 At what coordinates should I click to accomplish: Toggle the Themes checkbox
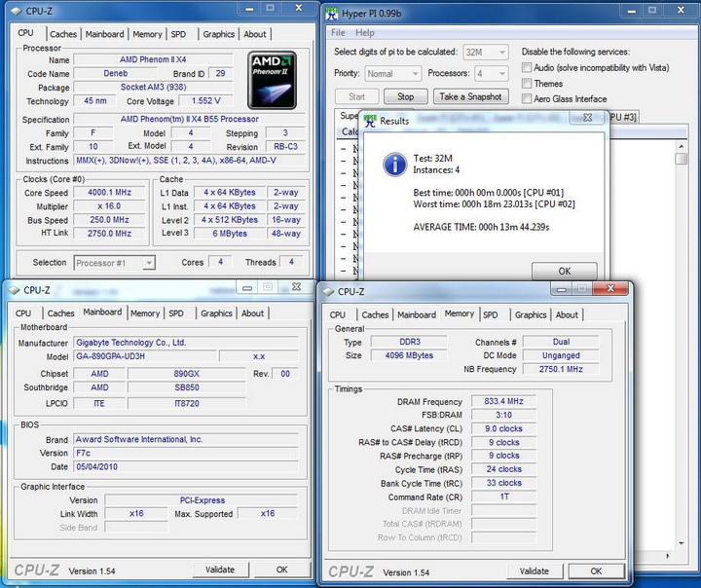tap(527, 84)
